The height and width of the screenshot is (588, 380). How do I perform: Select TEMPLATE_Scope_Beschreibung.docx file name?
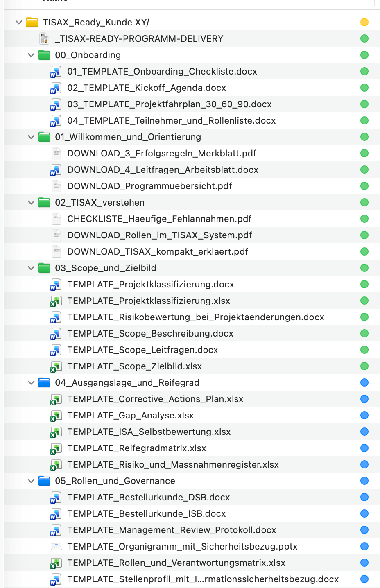tap(150, 333)
